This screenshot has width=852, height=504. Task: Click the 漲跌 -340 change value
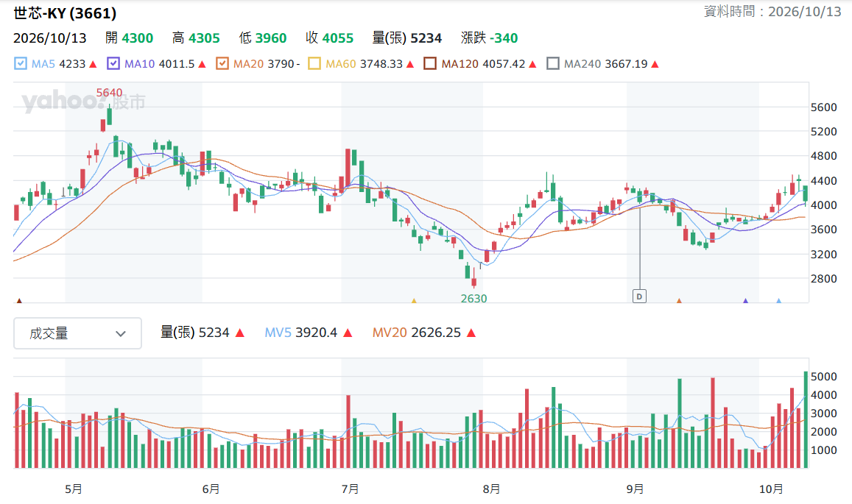(x=489, y=38)
